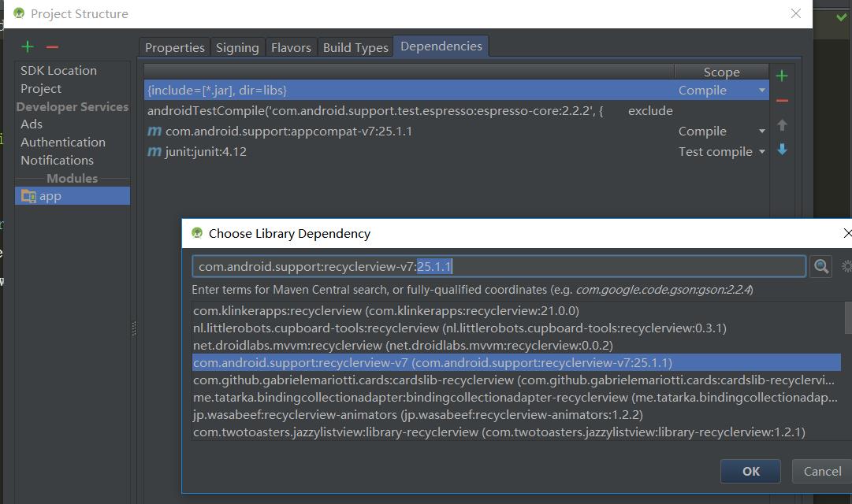Open scope dropdown for appcompat-v7 dependency
Image resolution: width=852 pixels, height=504 pixels.
[761, 132]
